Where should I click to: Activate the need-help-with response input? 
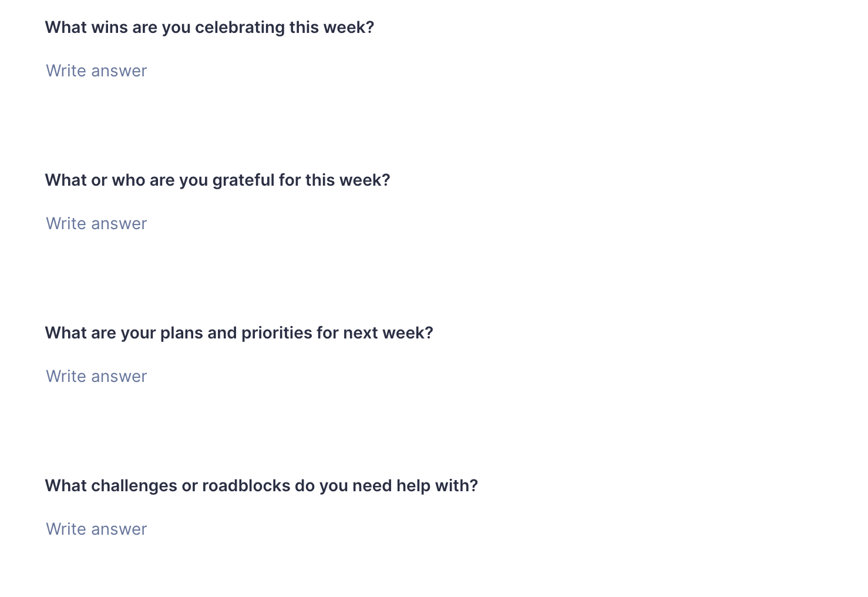coord(96,529)
